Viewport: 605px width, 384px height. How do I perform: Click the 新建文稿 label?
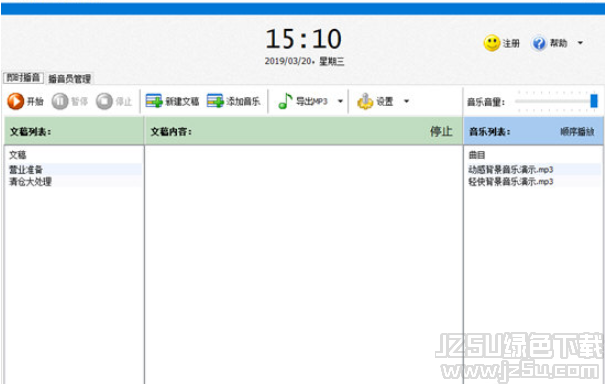pyautogui.click(x=182, y=101)
